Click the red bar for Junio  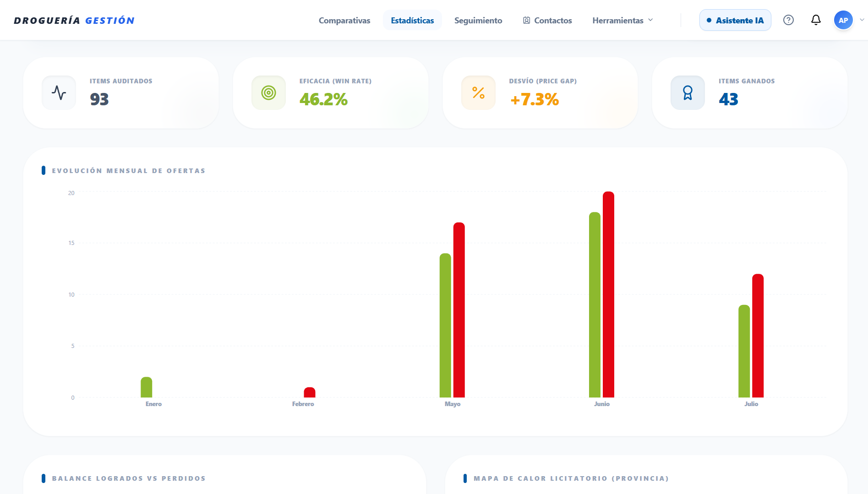pyautogui.click(x=608, y=294)
